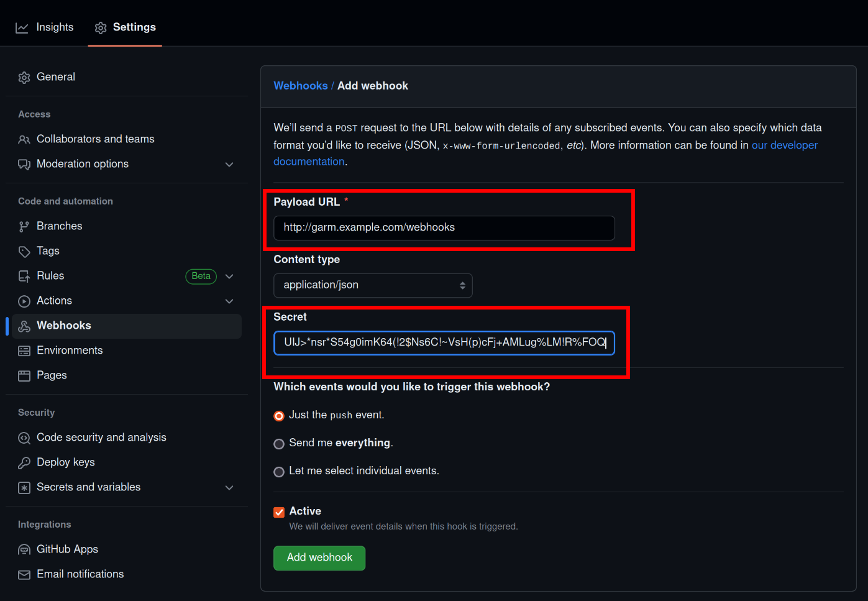Open the Pages settings item
This screenshot has height=601, width=868.
52,375
